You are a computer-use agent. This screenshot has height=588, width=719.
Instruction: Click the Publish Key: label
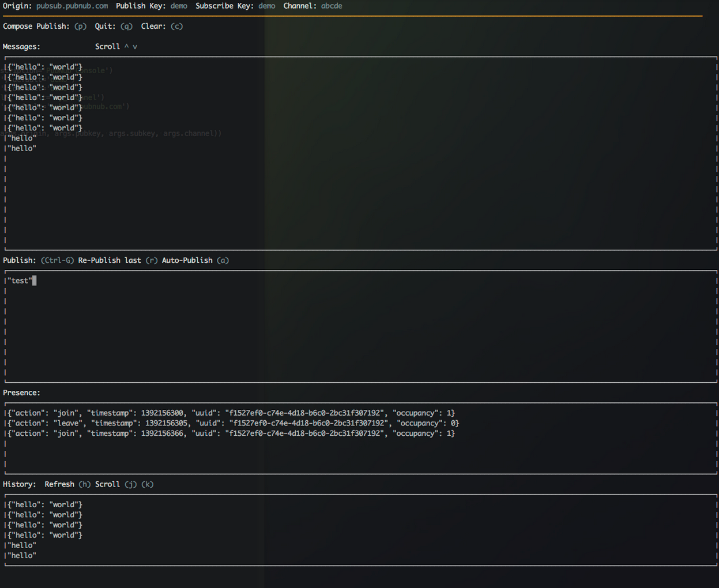click(x=141, y=6)
